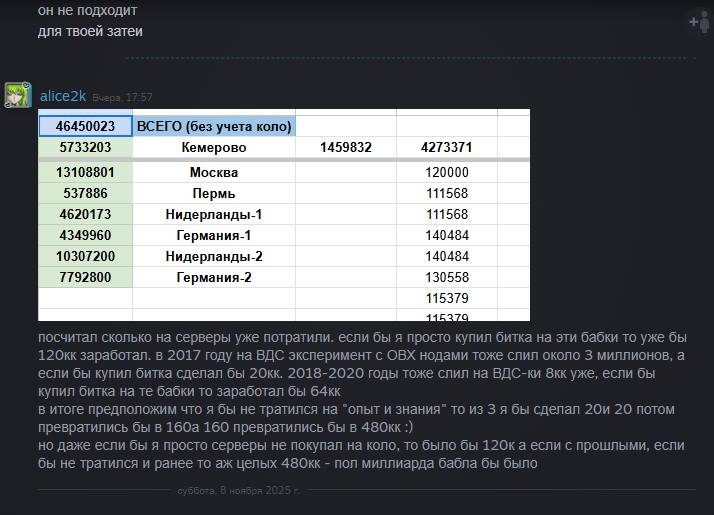Viewport: 714px width, 515px height.
Task: Select the 130558 value in last column
Action: click(447, 277)
